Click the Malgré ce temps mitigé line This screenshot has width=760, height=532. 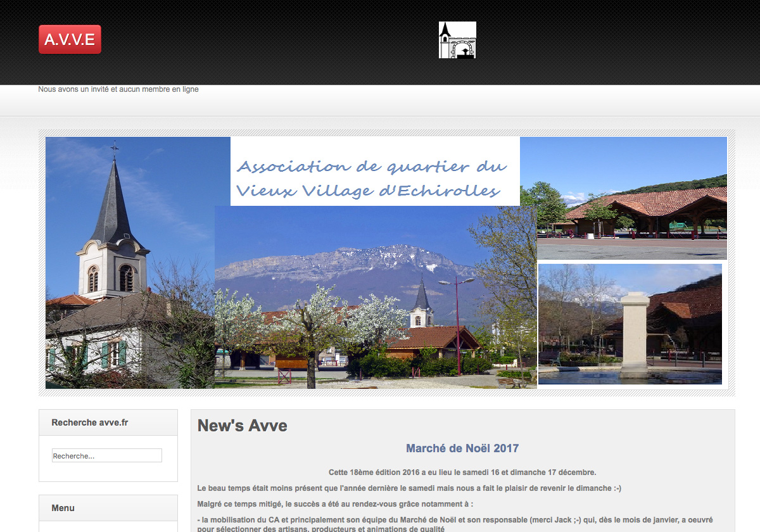335,504
